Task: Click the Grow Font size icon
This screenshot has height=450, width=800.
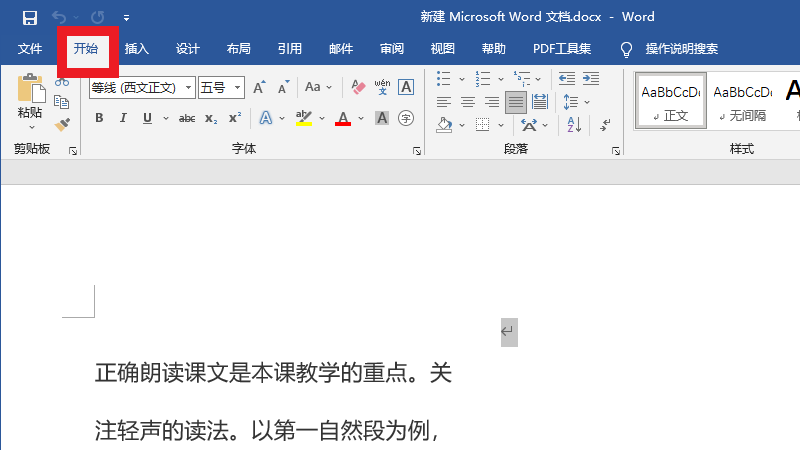Action: 259,88
